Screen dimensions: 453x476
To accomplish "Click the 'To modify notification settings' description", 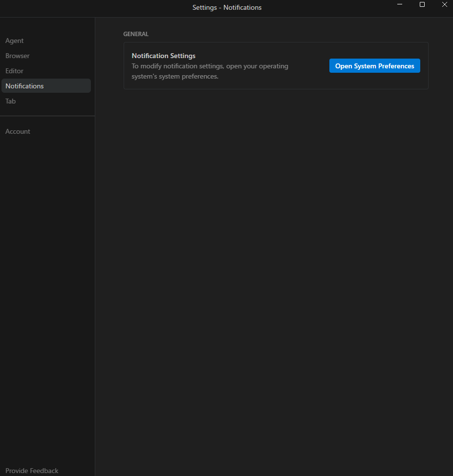I will pos(210,66).
